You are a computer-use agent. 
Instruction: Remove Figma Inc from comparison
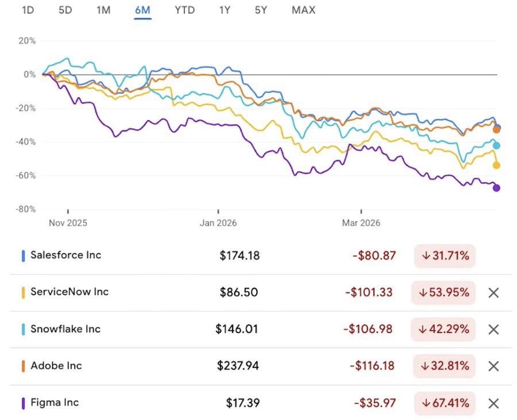[493, 403]
